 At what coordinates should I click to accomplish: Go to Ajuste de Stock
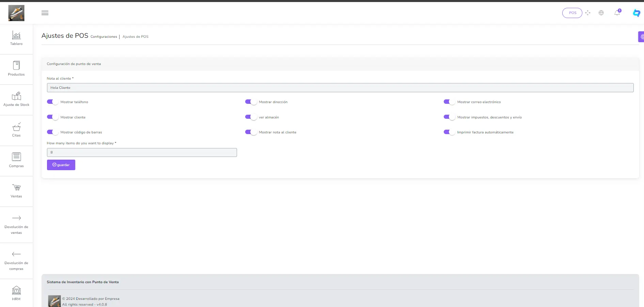point(16,96)
